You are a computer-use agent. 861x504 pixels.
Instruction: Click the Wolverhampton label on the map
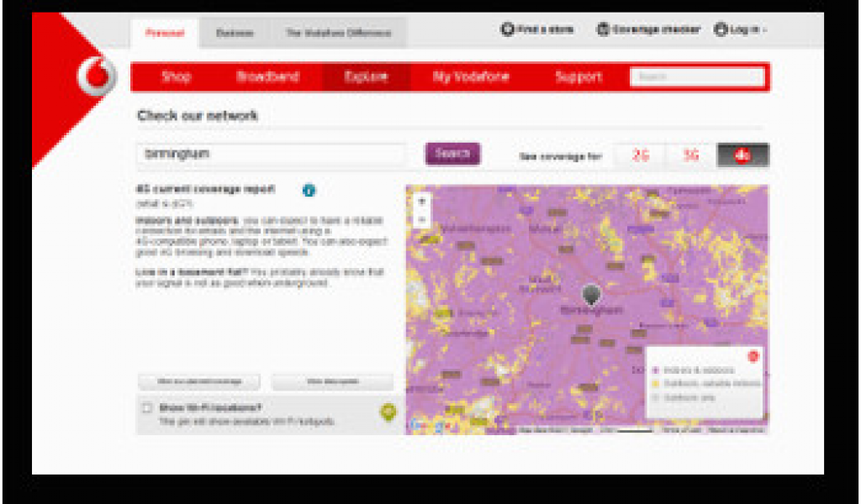476,228
